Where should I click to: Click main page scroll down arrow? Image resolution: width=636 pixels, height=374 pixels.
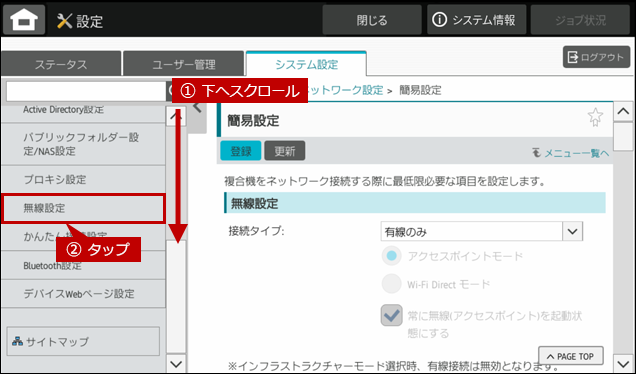pyautogui.click(x=623, y=363)
